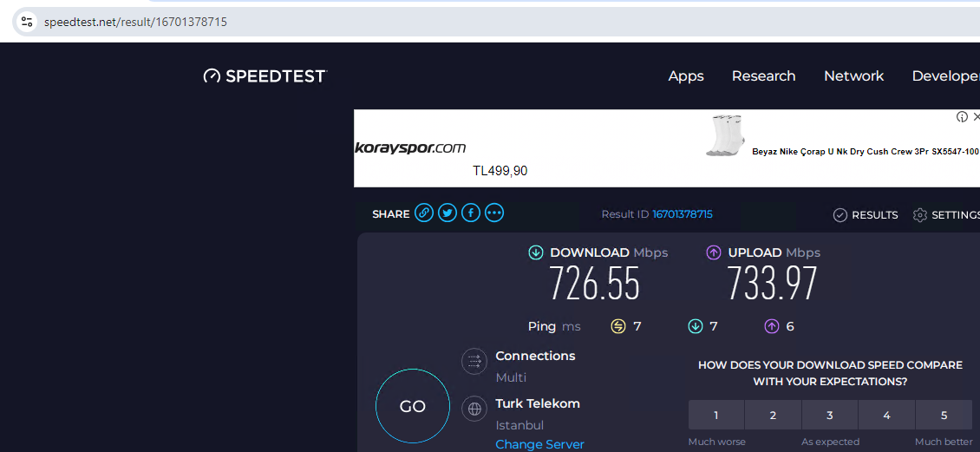Rate download speed as 3 As expected
The width and height of the screenshot is (980, 452).
[x=830, y=415]
